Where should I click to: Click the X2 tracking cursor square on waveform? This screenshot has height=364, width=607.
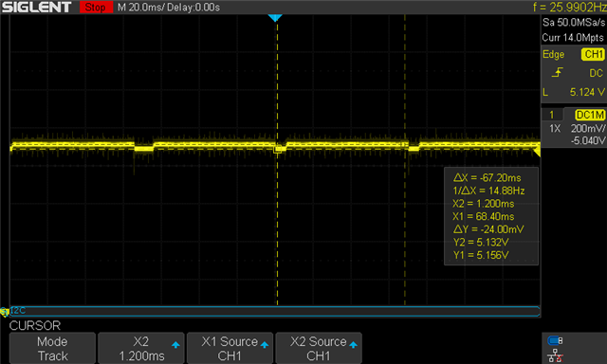click(278, 150)
